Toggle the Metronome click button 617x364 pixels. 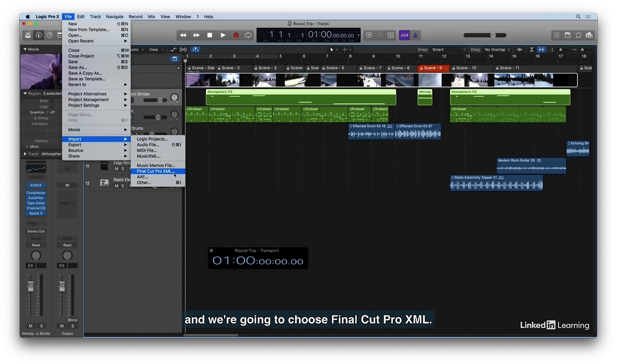pyautogui.click(x=415, y=35)
